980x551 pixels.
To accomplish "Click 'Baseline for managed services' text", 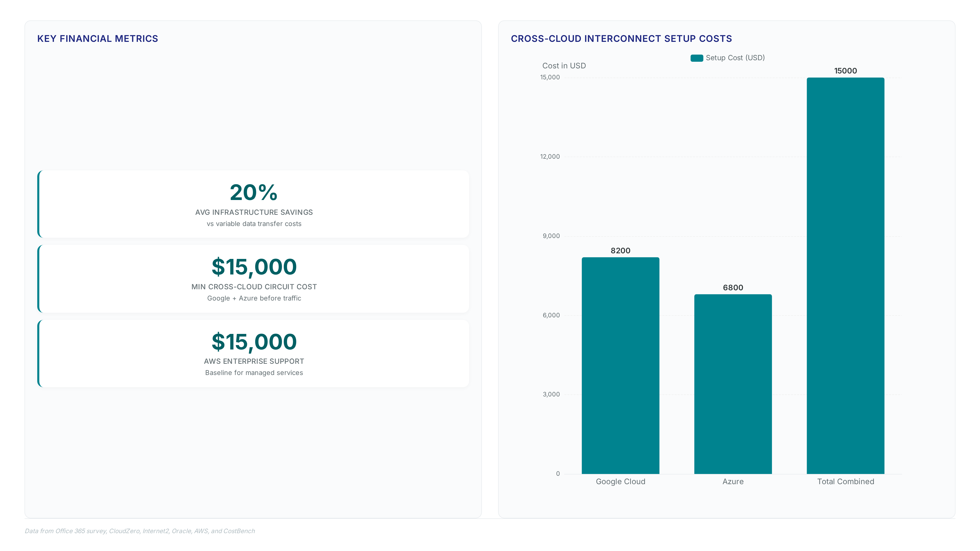I will (254, 373).
